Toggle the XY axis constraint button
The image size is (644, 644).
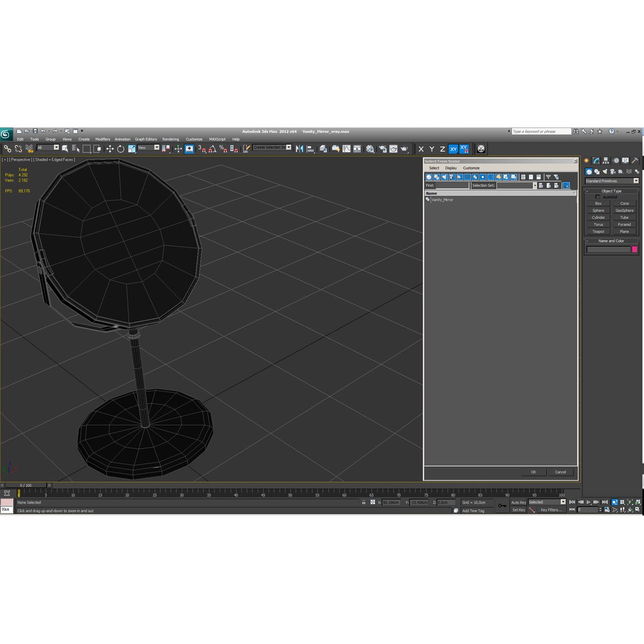click(453, 148)
